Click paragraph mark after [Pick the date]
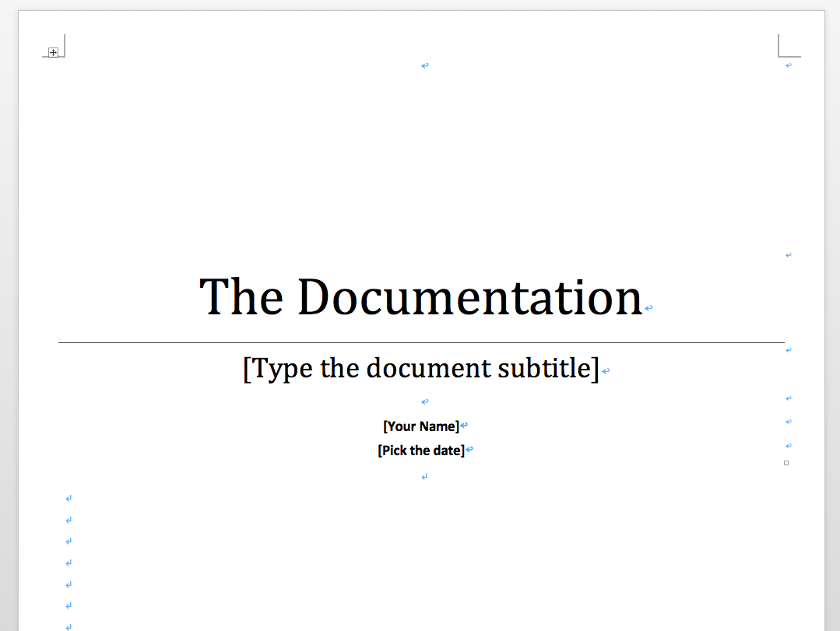The width and height of the screenshot is (840, 631). click(x=469, y=450)
